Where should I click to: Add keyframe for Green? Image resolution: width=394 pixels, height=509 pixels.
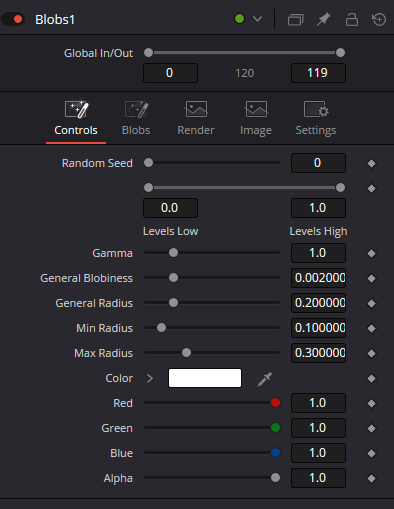pyautogui.click(x=371, y=428)
